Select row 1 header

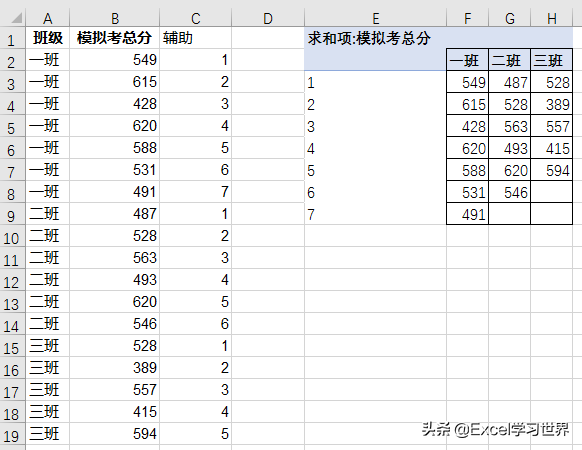point(13,38)
